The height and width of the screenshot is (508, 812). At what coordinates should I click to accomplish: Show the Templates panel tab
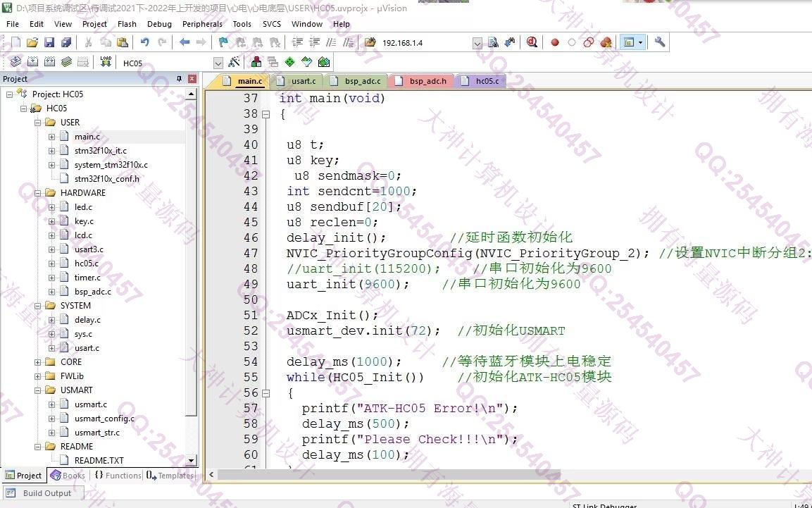170,476
